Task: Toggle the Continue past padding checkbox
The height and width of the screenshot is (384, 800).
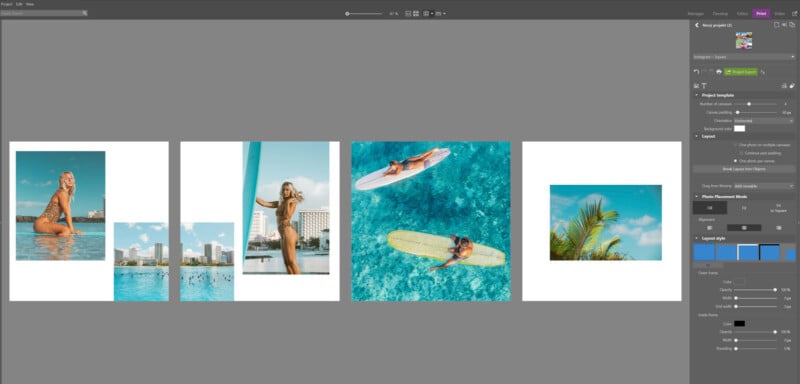Action: [741, 153]
